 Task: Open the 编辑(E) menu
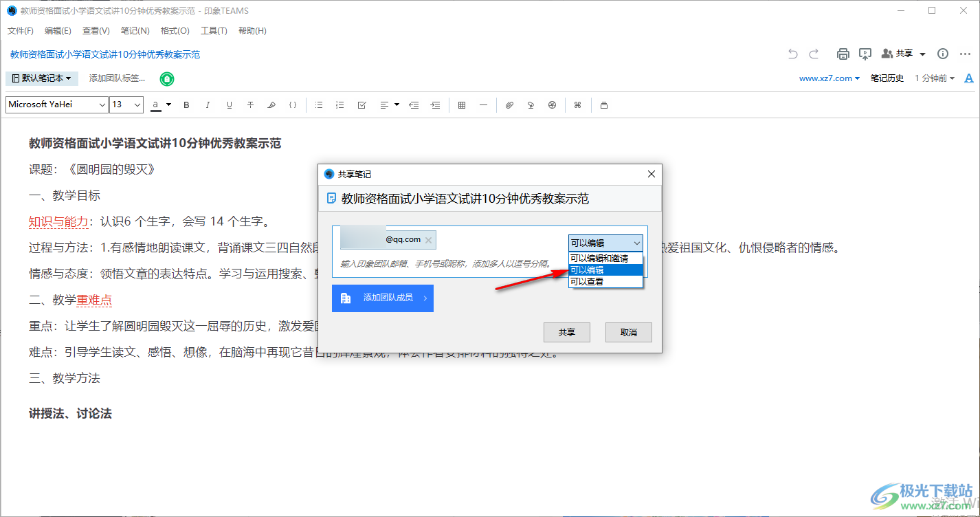58,31
